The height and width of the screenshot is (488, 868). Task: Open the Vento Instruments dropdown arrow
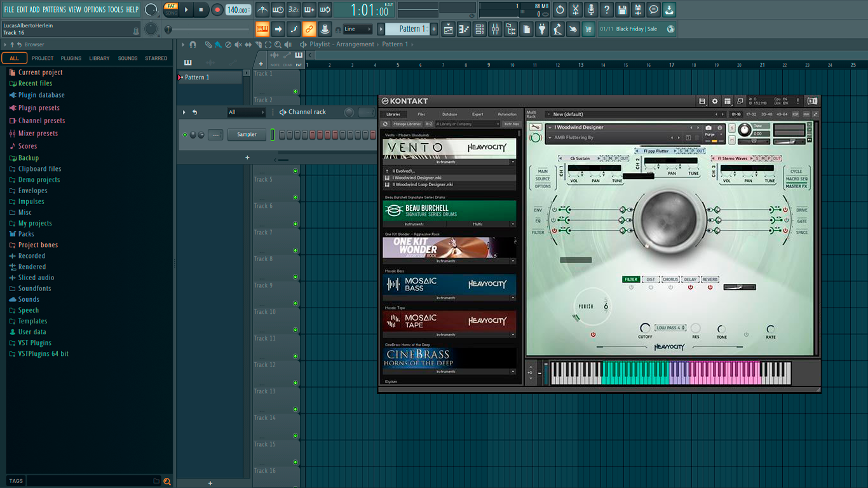click(x=513, y=162)
